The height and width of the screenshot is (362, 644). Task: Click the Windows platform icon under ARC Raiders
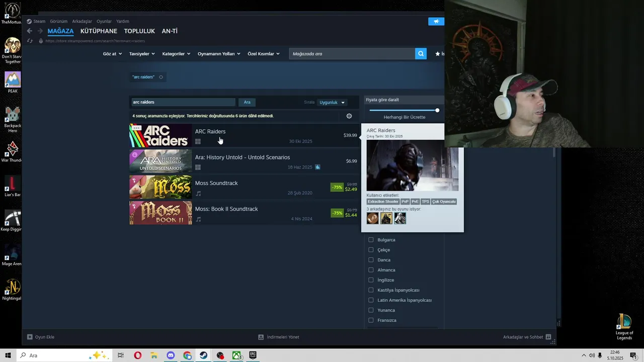pyautogui.click(x=198, y=142)
